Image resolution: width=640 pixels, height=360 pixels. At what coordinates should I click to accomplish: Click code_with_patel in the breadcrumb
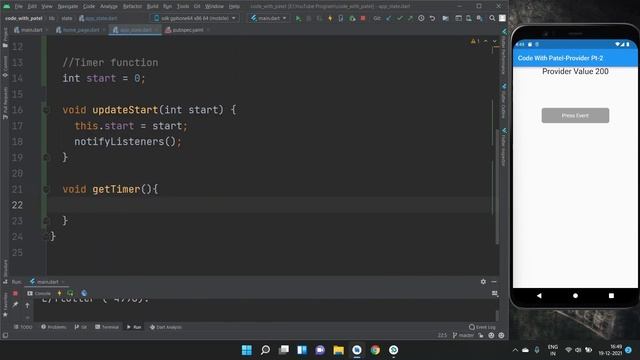24,18
